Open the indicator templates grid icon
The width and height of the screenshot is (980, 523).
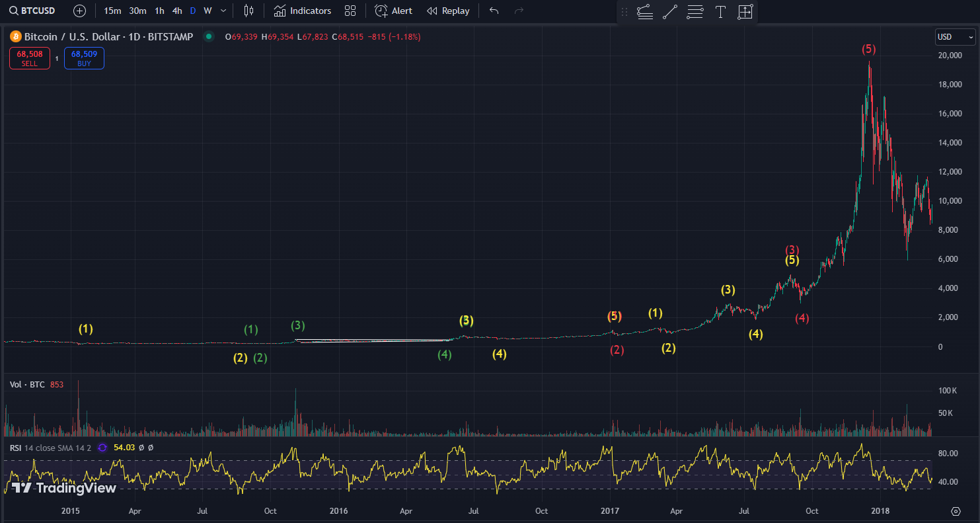[350, 11]
